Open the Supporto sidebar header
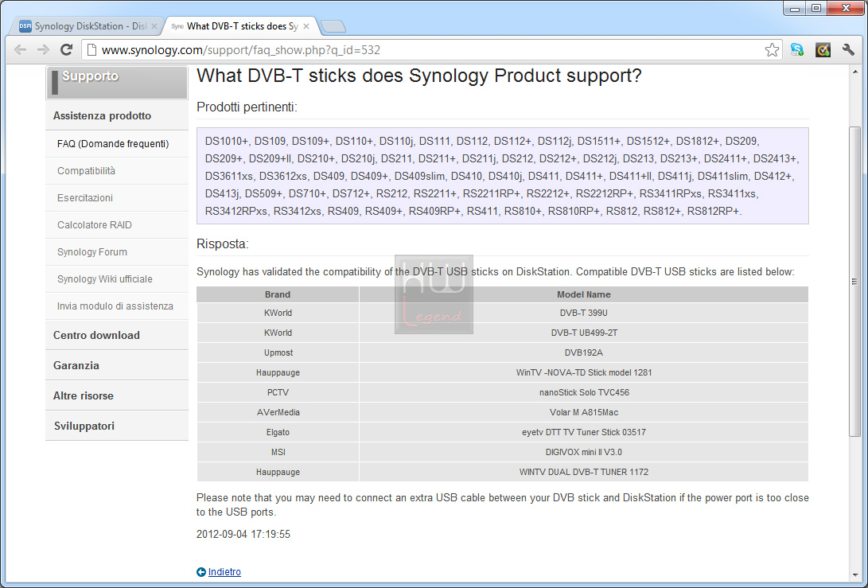The image size is (868, 588). [117, 83]
